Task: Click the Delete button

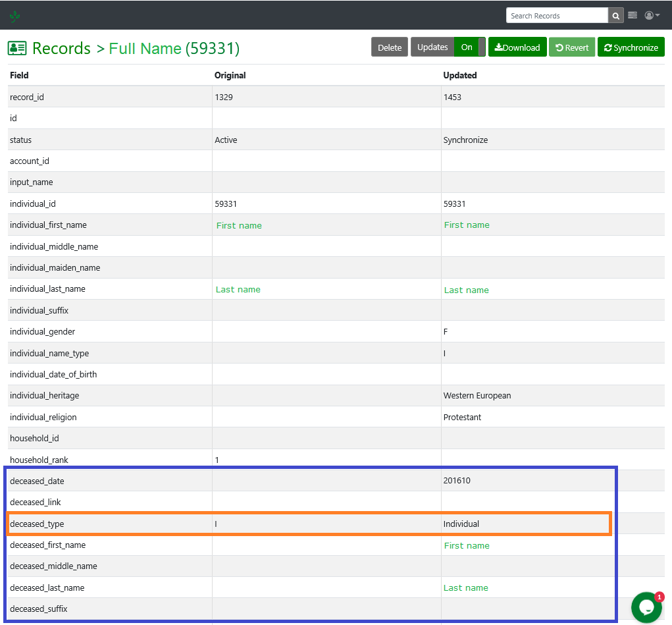Action: tap(389, 47)
